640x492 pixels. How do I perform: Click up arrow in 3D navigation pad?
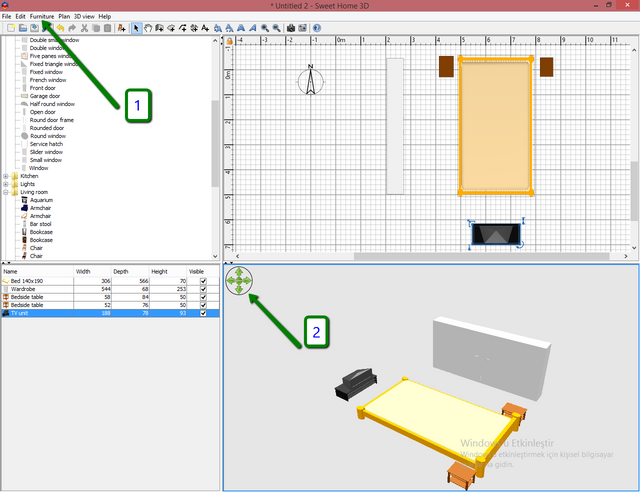239,272
